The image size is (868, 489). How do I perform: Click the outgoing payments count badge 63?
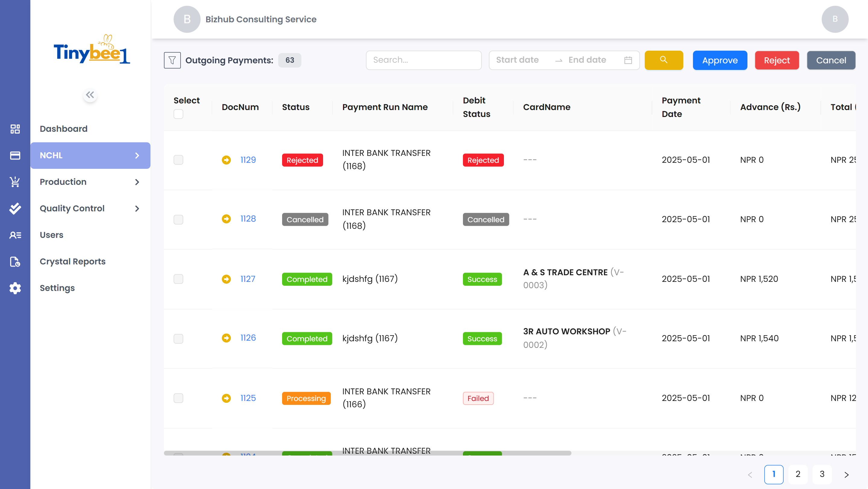click(289, 60)
